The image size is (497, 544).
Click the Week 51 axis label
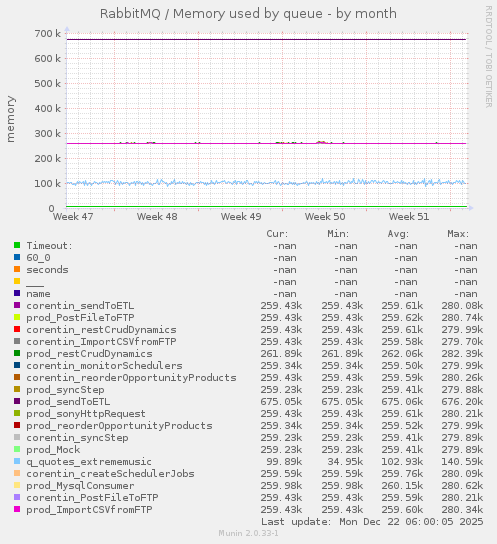click(409, 217)
